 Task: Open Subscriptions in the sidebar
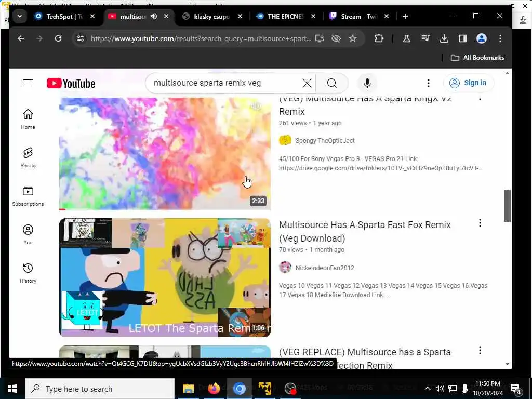[x=28, y=196]
